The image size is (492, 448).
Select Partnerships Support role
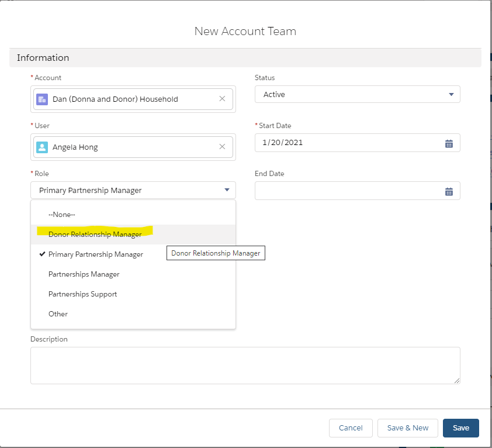pyautogui.click(x=133, y=294)
